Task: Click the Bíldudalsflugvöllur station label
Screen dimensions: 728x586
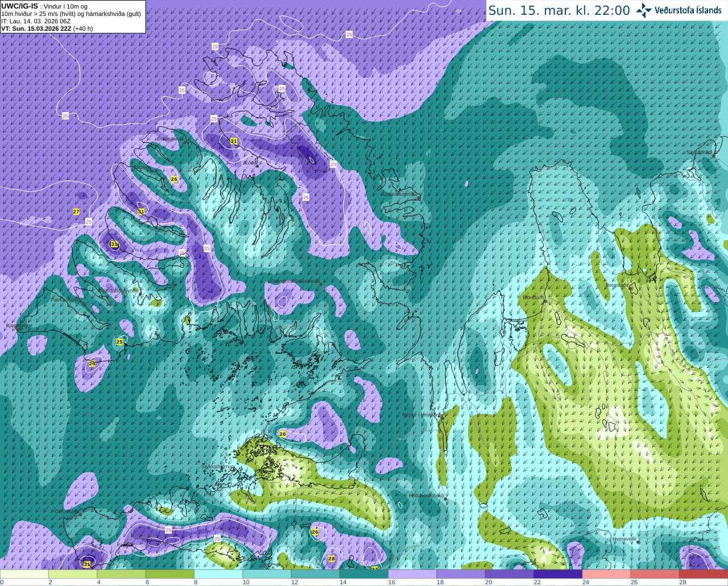Action: pos(118,290)
